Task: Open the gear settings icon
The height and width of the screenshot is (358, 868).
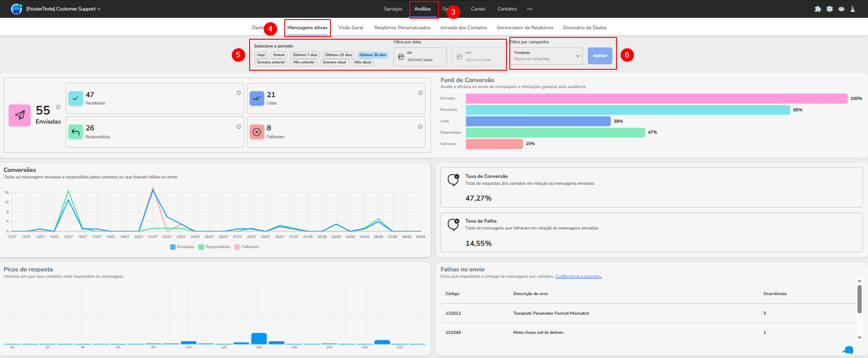Action: pos(830,9)
